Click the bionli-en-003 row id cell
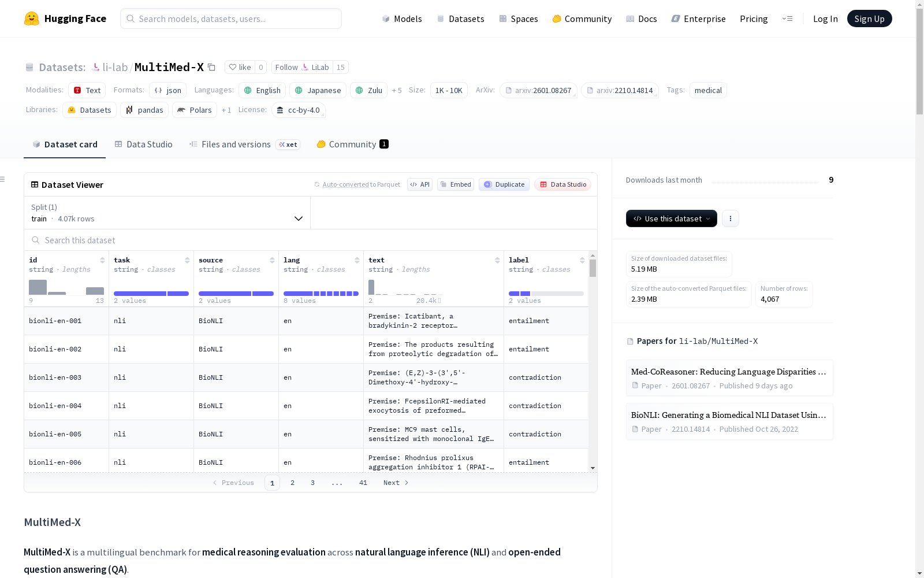924x578 pixels. [66, 377]
